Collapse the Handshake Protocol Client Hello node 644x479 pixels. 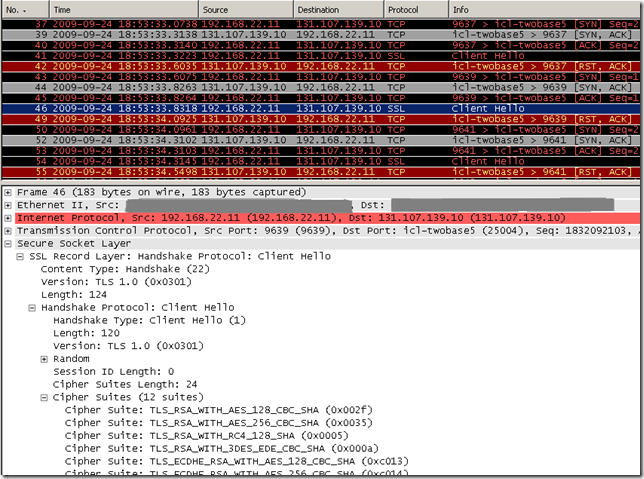tap(32, 308)
